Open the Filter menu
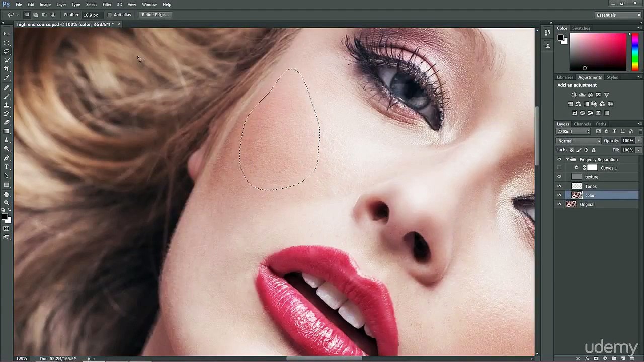 [107, 4]
